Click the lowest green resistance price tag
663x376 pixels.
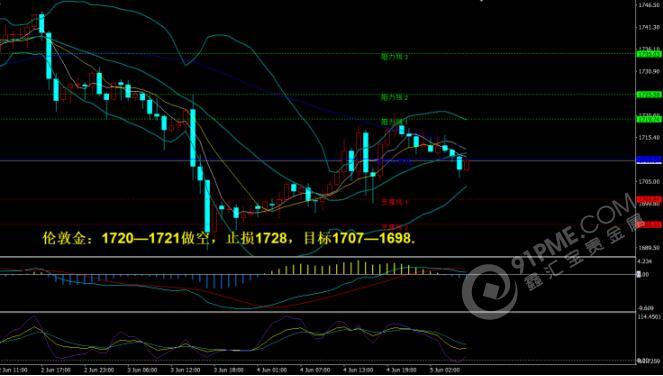pyautogui.click(x=649, y=119)
